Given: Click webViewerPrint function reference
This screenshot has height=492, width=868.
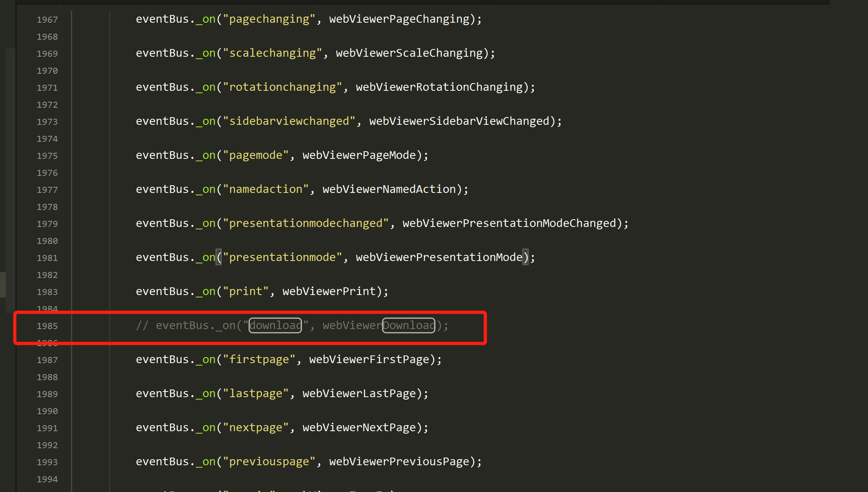Looking at the screenshot, I should tap(329, 291).
